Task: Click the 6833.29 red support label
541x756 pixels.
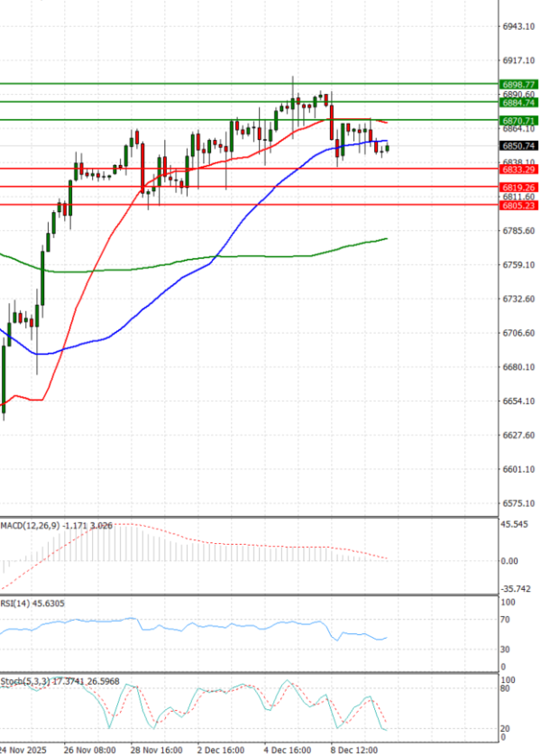Action: [x=518, y=170]
